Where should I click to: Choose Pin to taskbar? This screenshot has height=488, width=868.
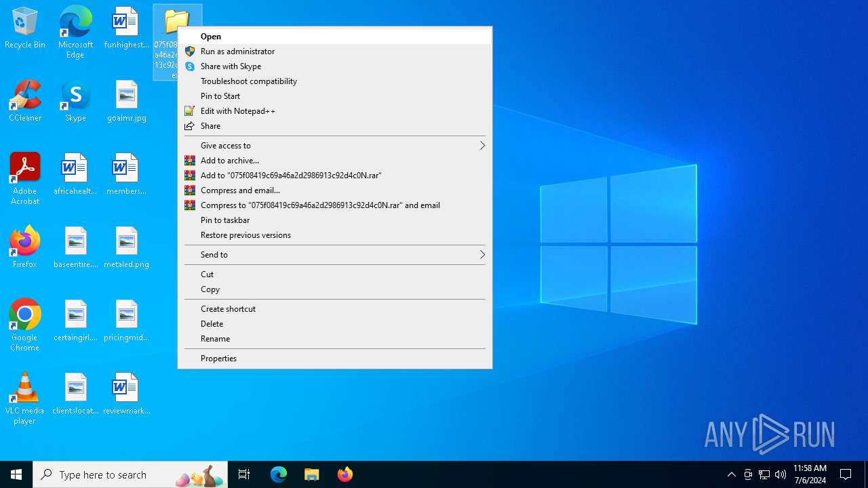pos(335,220)
